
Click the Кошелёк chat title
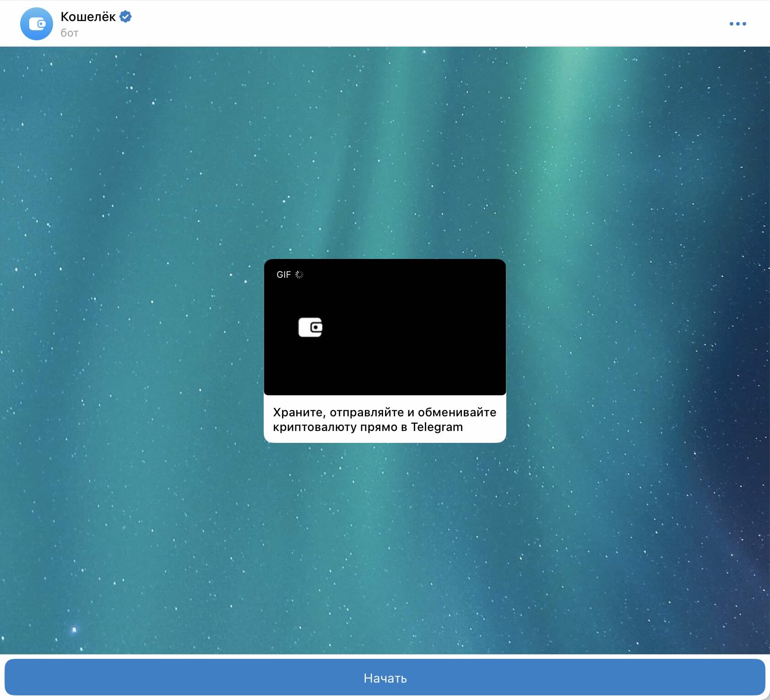[88, 17]
